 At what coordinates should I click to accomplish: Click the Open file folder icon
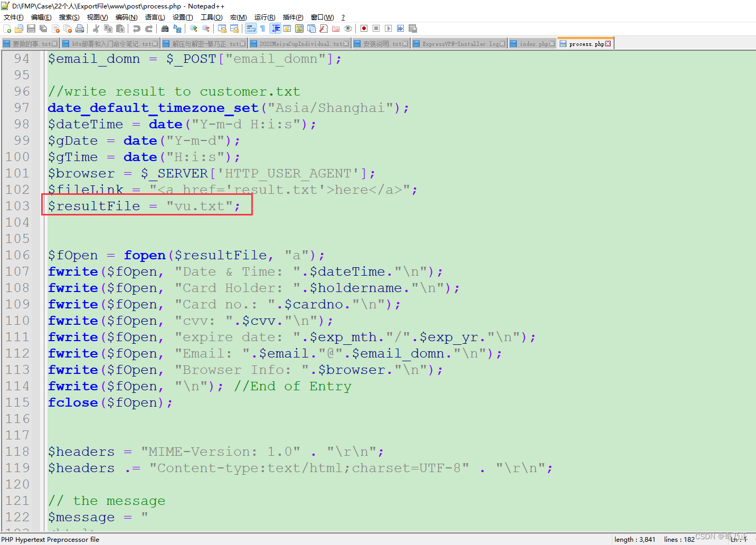[19, 29]
